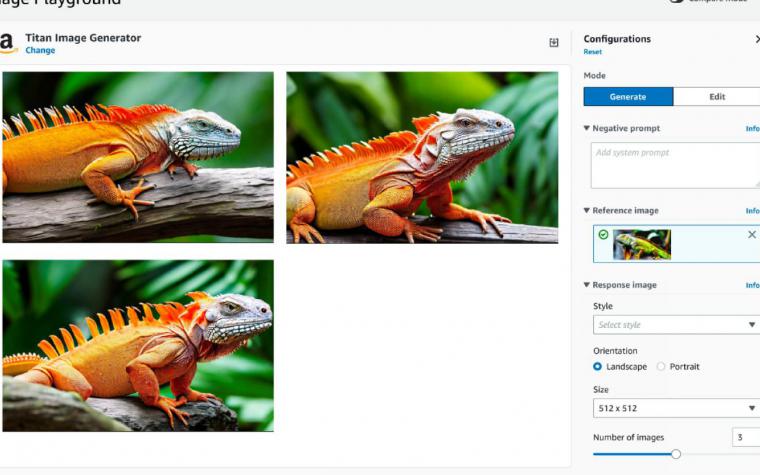Close the Configurations panel

click(757, 39)
